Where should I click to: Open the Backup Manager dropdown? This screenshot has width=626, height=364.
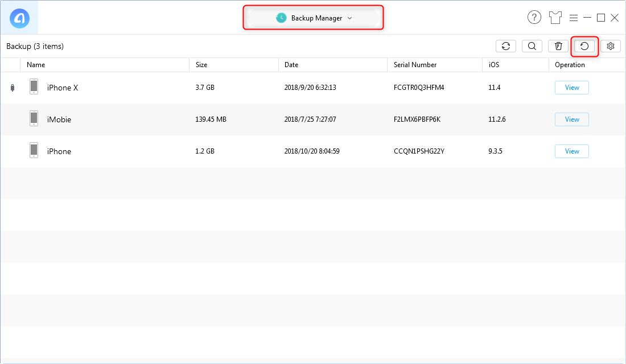[x=314, y=18]
